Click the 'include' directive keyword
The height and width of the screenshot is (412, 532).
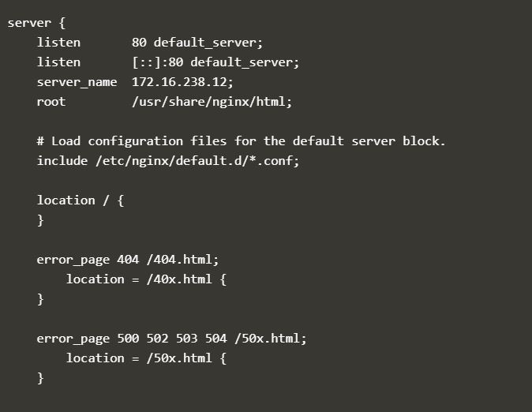click(x=62, y=161)
